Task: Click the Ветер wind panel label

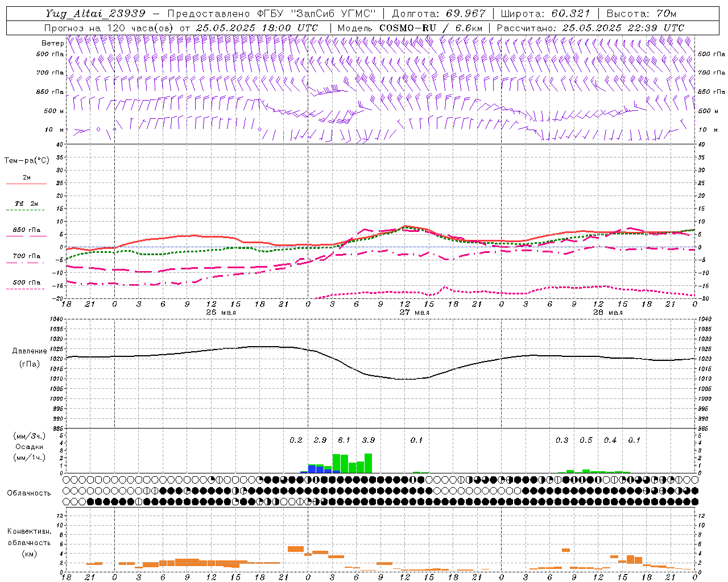Action: (52, 43)
